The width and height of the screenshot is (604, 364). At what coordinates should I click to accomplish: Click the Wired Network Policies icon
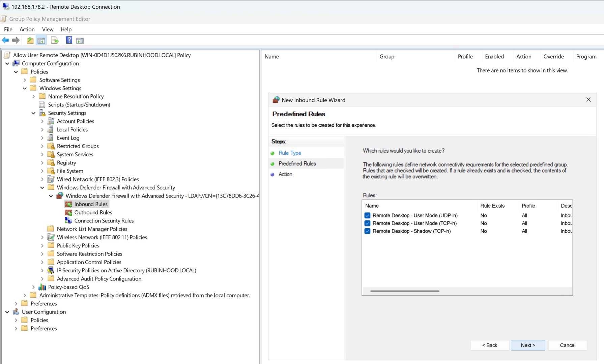pos(51,179)
